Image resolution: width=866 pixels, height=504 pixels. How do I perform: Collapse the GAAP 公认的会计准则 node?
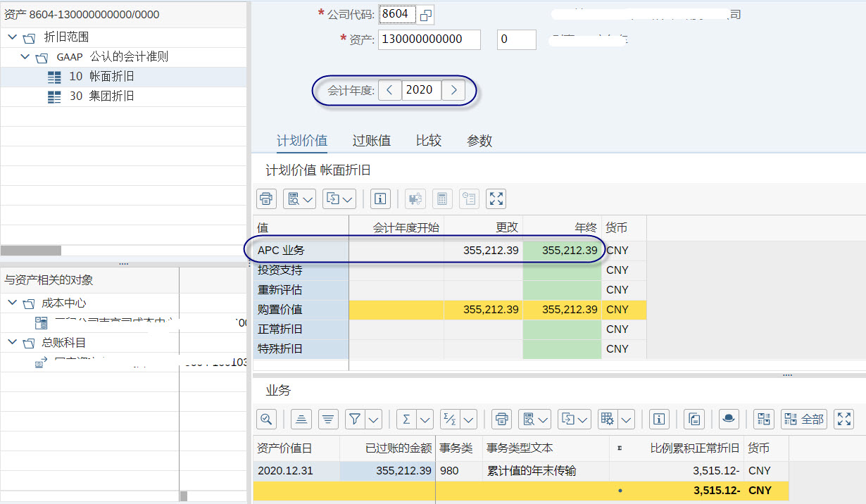[x=25, y=57]
